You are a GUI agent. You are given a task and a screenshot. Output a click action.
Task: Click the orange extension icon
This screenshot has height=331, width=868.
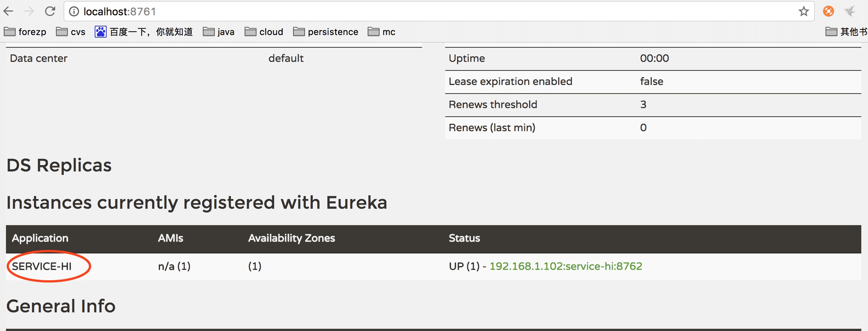(x=828, y=12)
